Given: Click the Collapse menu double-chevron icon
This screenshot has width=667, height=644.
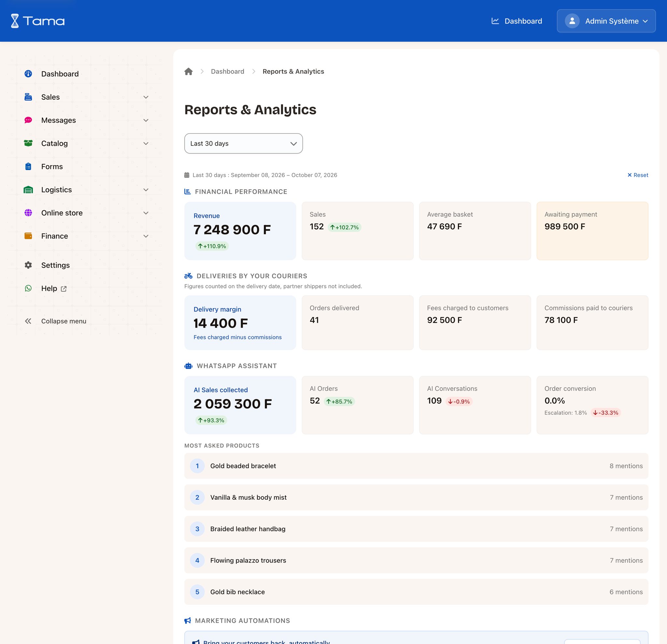Looking at the screenshot, I should pos(28,321).
